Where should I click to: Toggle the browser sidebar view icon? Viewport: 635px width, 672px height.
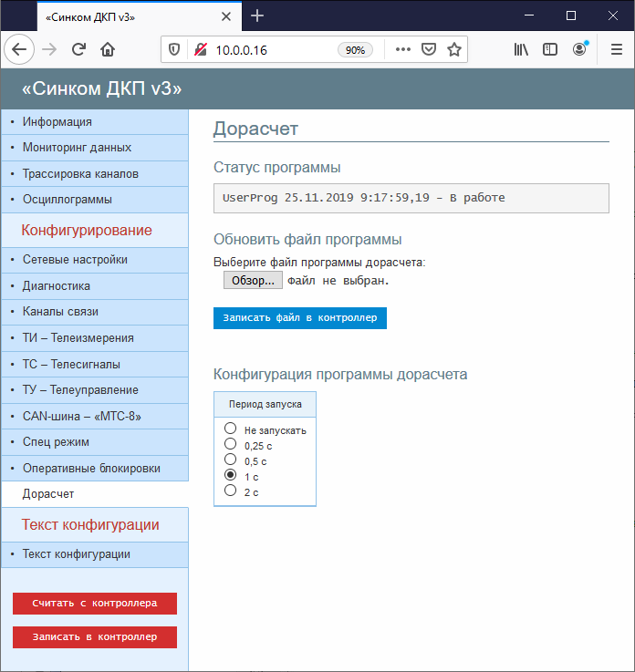550,49
